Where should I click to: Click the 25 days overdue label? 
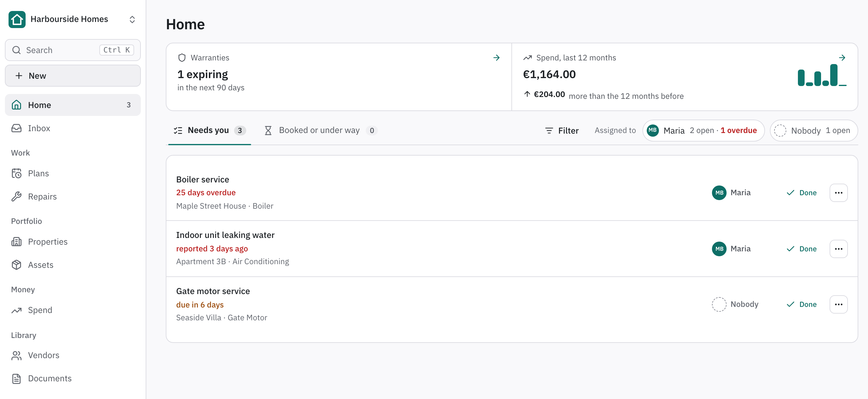(x=206, y=192)
